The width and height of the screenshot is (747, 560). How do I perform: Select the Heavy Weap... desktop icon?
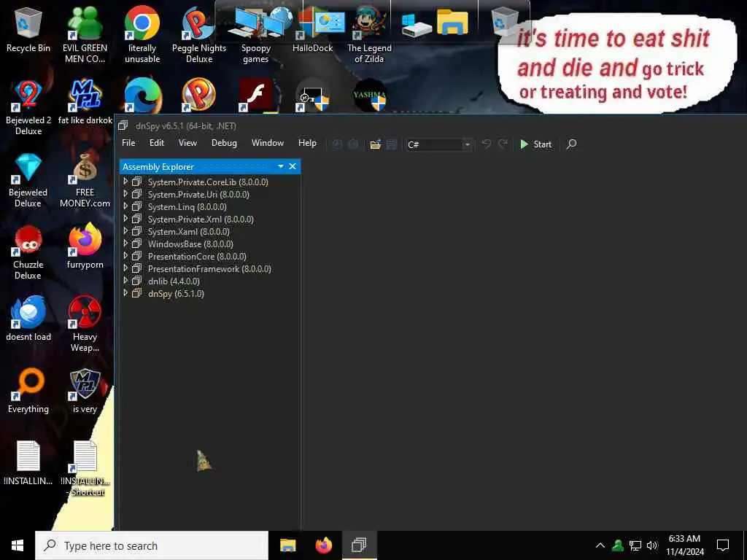tap(85, 324)
